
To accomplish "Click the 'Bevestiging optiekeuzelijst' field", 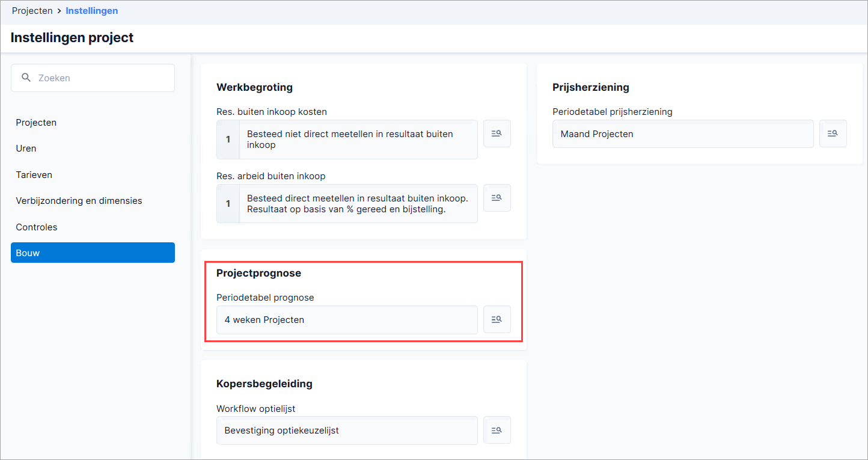I will 347,431.
